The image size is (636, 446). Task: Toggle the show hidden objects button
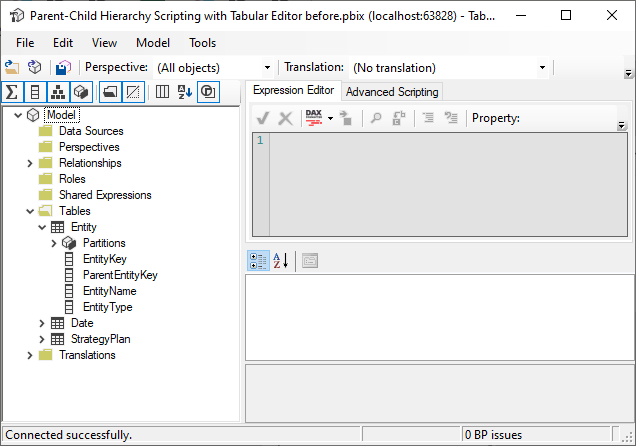click(131, 92)
